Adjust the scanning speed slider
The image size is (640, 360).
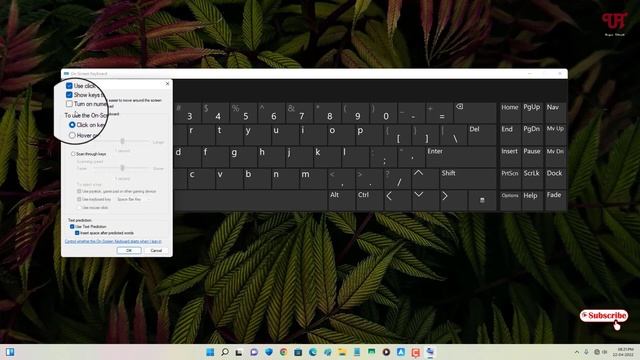click(122, 168)
